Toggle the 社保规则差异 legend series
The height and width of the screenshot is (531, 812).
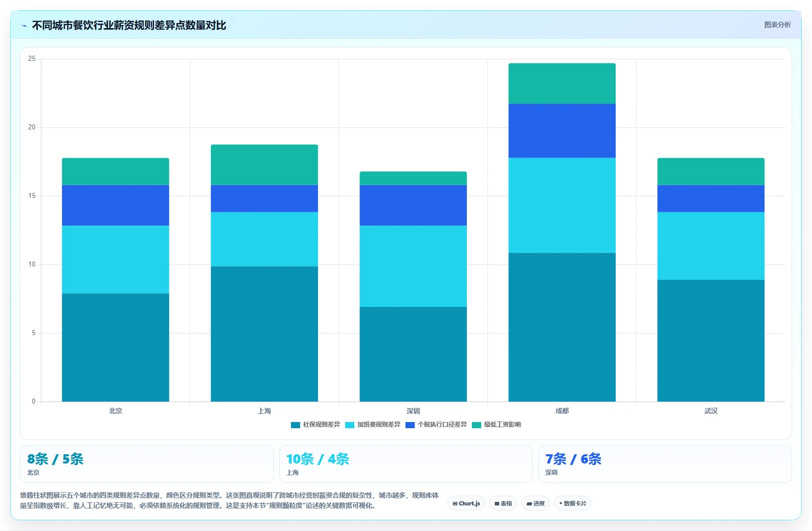(315, 425)
